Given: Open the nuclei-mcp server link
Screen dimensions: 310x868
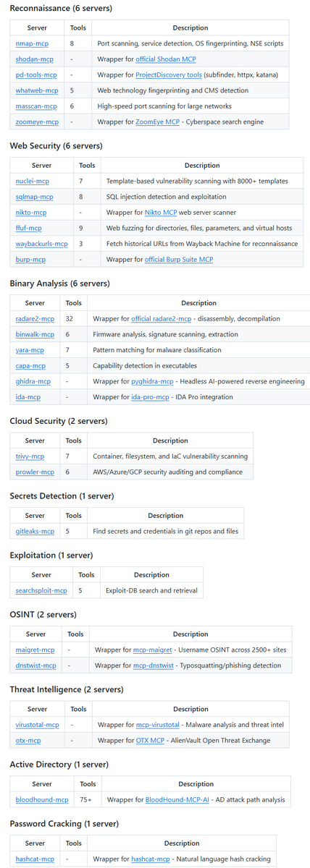Looking at the screenshot, I should pyautogui.click(x=33, y=181).
